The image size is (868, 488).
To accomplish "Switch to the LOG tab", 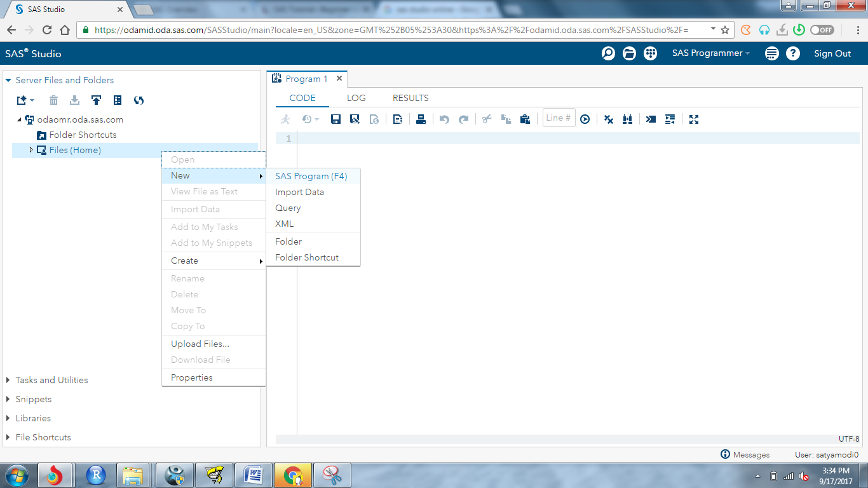I will (356, 98).
